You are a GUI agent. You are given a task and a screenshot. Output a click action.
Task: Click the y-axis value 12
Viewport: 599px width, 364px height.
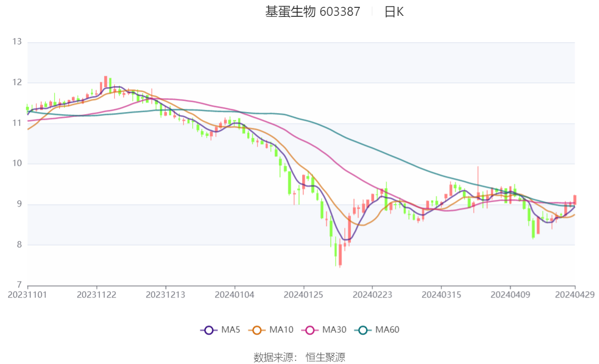17,82
